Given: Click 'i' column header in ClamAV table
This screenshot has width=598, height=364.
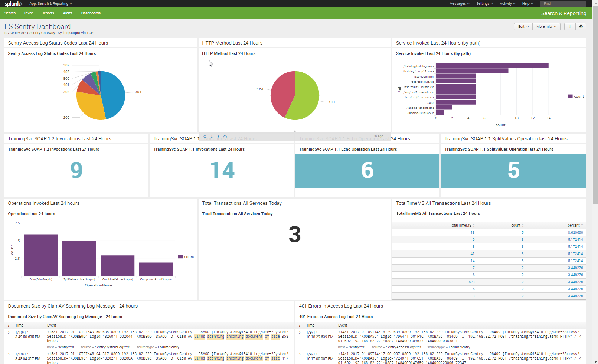Looking at the screenshot, I should pyautogui.click(x=9, y=325).
